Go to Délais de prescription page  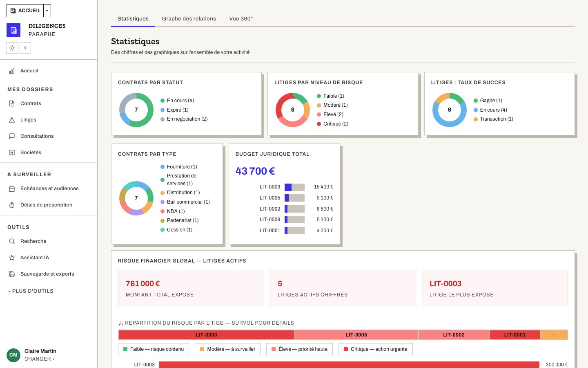49,205
